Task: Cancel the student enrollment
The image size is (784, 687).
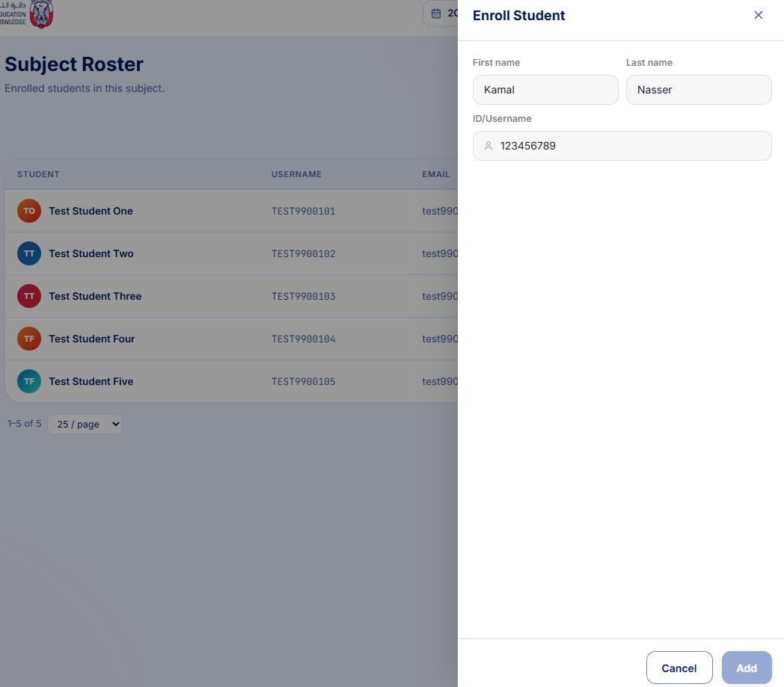Action: point(679,668)
